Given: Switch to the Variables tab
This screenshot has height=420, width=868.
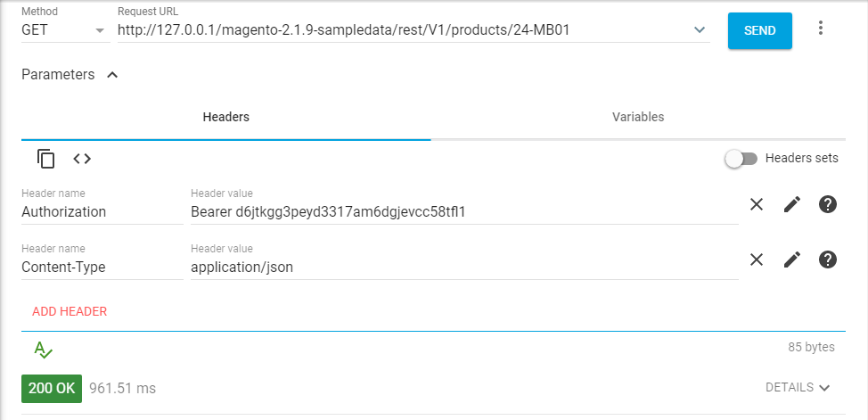Looking at the screenshot, I should point(638,117).
